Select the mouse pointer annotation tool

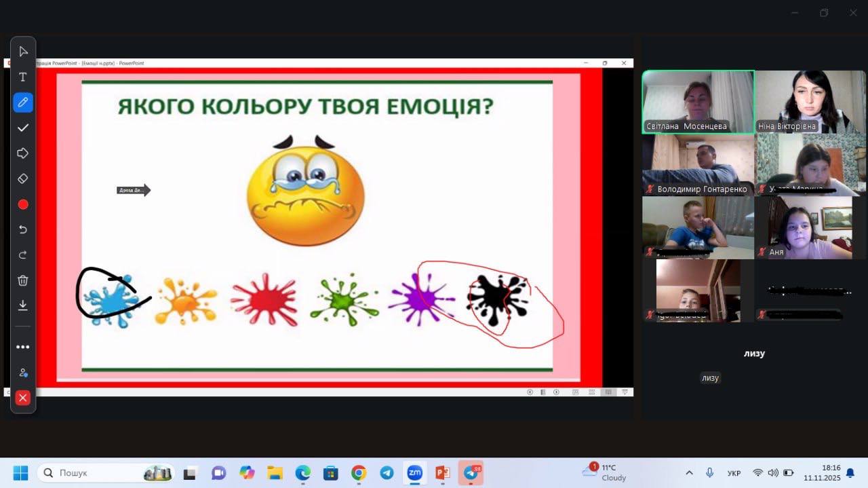point(23,52)
